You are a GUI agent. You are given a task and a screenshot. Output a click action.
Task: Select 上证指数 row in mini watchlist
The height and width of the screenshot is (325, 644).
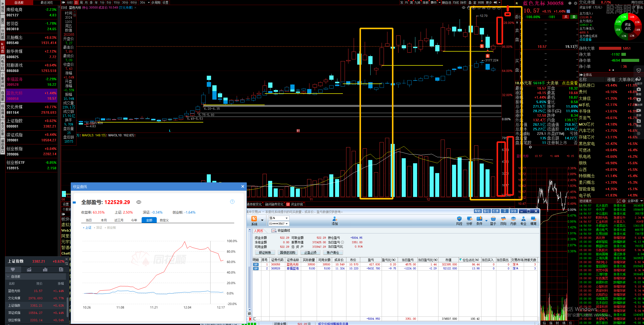pyautogui.click(x=36, y=305)
